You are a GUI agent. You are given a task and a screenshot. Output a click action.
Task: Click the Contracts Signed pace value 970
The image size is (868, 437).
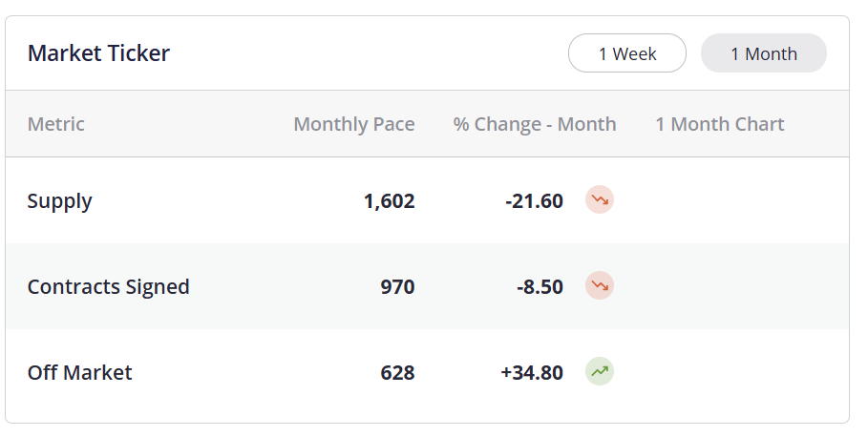point(397,286)
